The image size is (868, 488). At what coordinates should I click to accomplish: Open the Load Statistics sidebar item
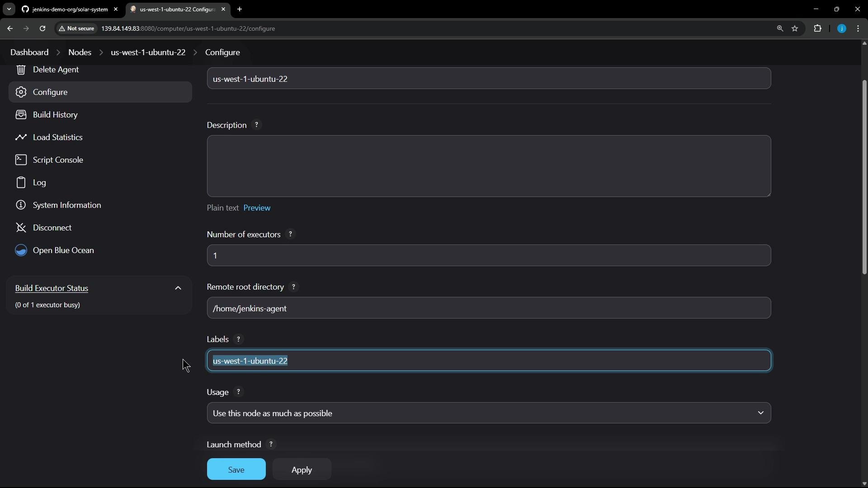100,137
